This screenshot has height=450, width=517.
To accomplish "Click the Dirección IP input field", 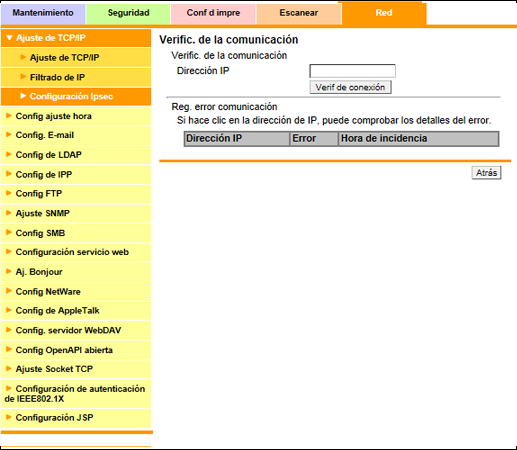I will point(353,71).
